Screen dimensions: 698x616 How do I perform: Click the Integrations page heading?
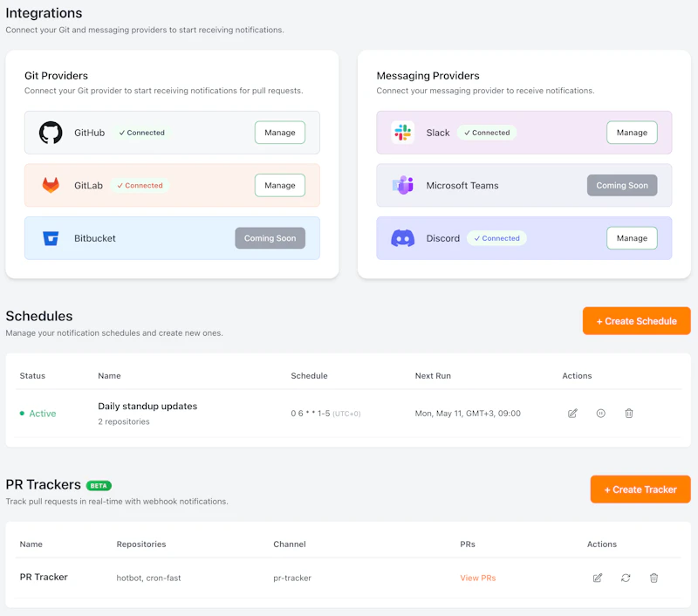(44, 13)
